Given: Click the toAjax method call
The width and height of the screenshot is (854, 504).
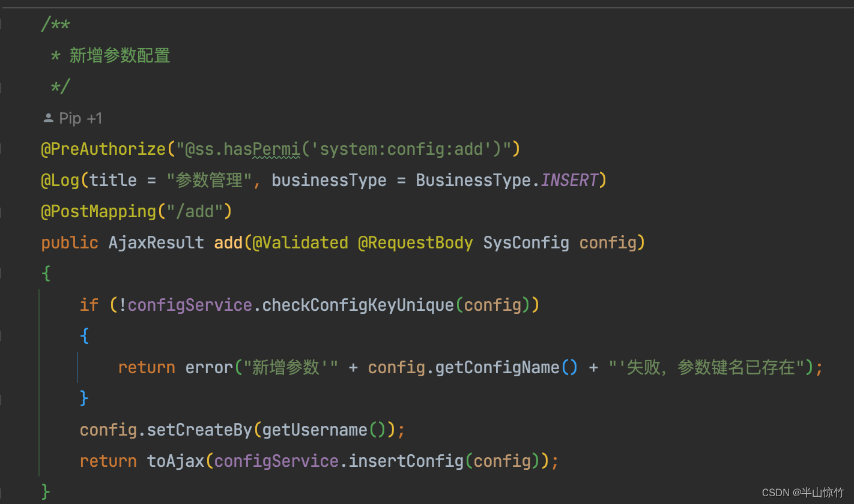Looking at the screenshot, I should click(175, 461).
